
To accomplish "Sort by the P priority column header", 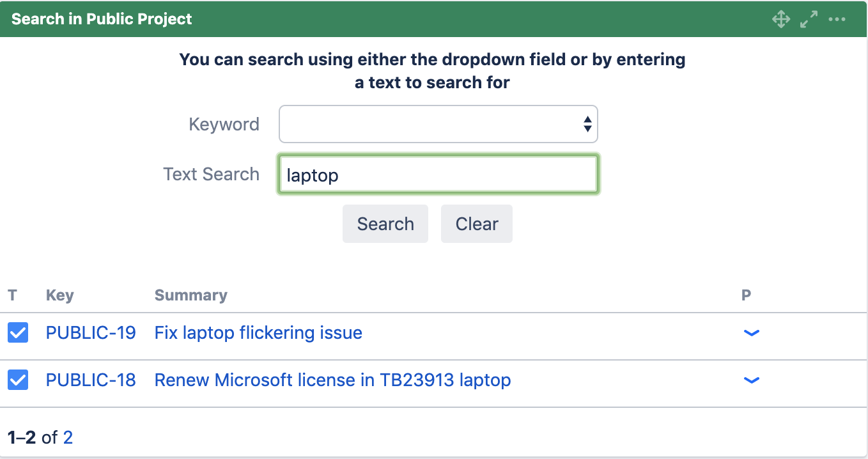I will pyautogui.click(x=746, y=295).
